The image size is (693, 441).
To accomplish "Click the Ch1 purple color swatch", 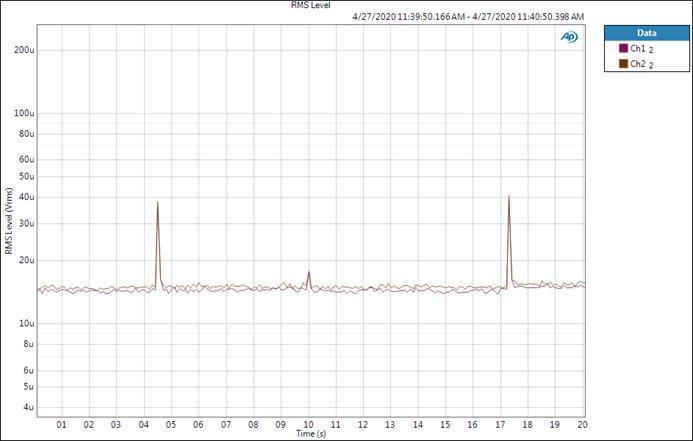I will click(624, 48).
